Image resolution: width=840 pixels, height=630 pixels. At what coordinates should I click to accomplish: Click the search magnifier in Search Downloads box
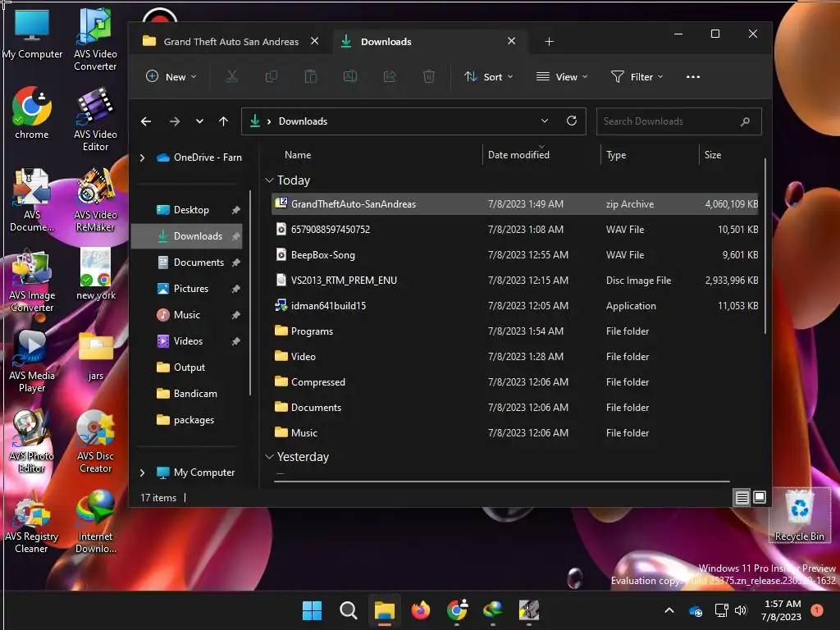point(745,121)
